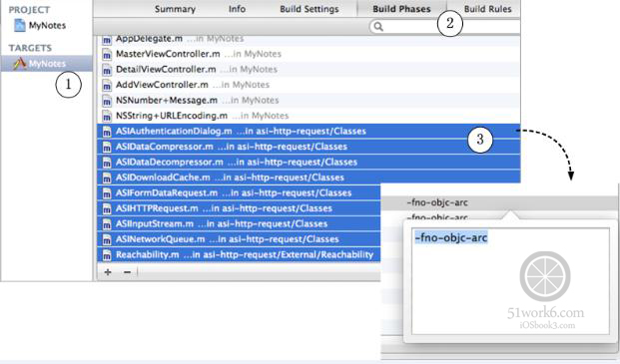This screenshot has width=620, height=364.
Task: Open the Summary tab
Action: (175, 9)
